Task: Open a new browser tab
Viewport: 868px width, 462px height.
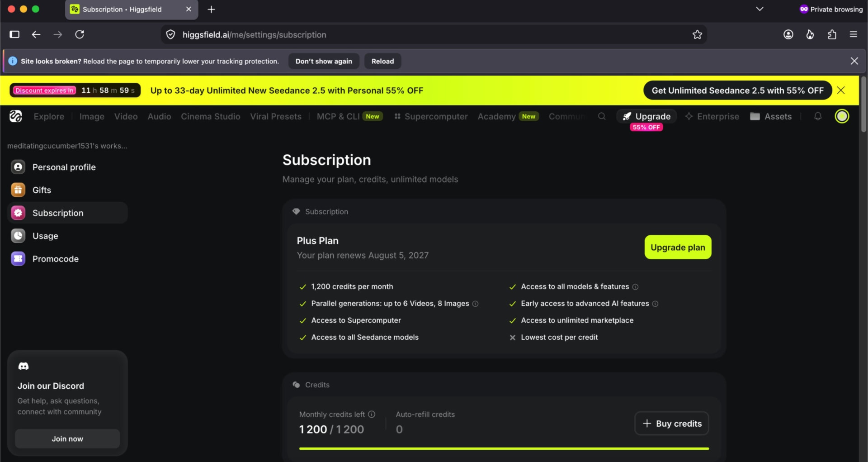Action: coord(211,10)
